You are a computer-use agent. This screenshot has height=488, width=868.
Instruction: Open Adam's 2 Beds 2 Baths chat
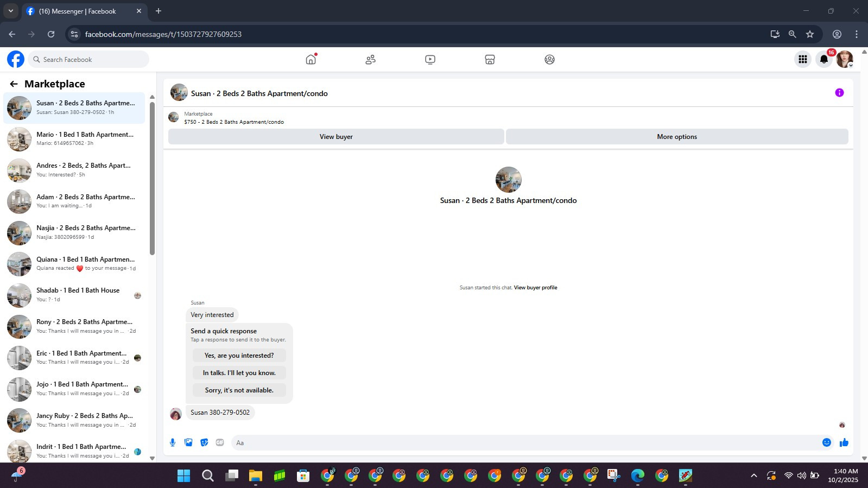point(74,201)
